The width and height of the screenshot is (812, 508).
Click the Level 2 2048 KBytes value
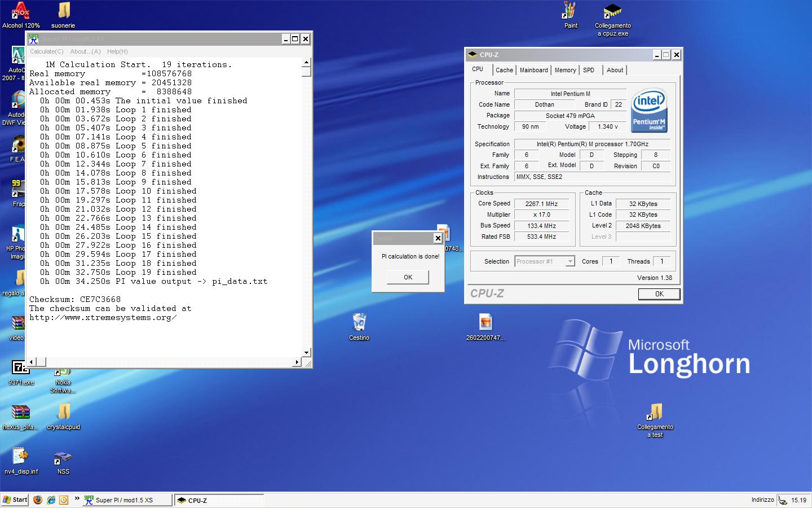pyautogui.click(x=643, y=226)
